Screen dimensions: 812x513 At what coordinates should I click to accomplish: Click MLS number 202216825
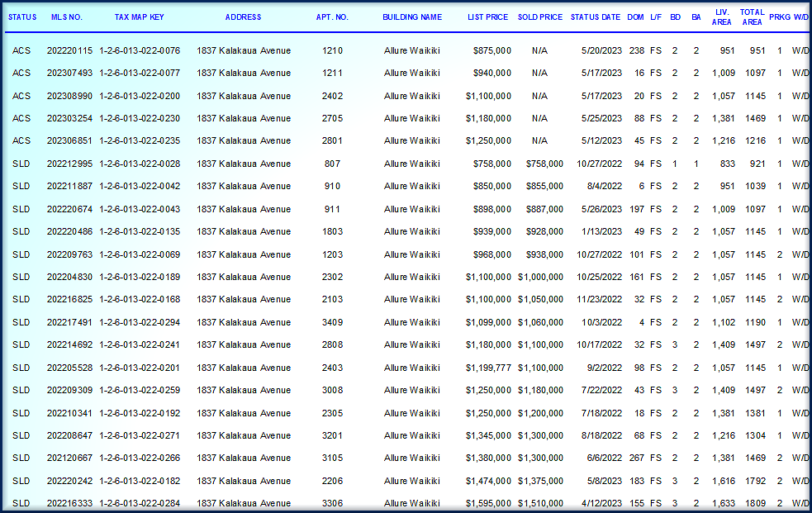69,300
